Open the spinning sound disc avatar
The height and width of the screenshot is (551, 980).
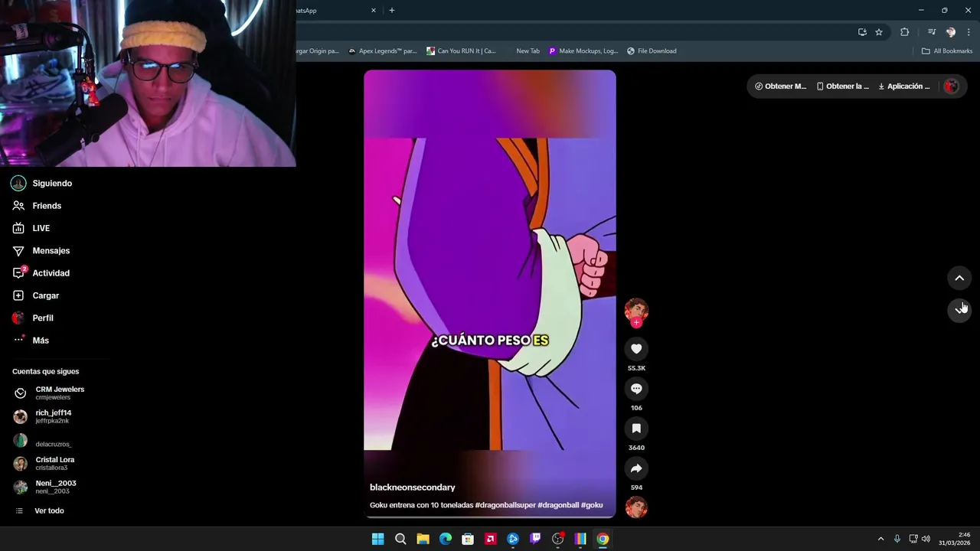coord(636,507)
